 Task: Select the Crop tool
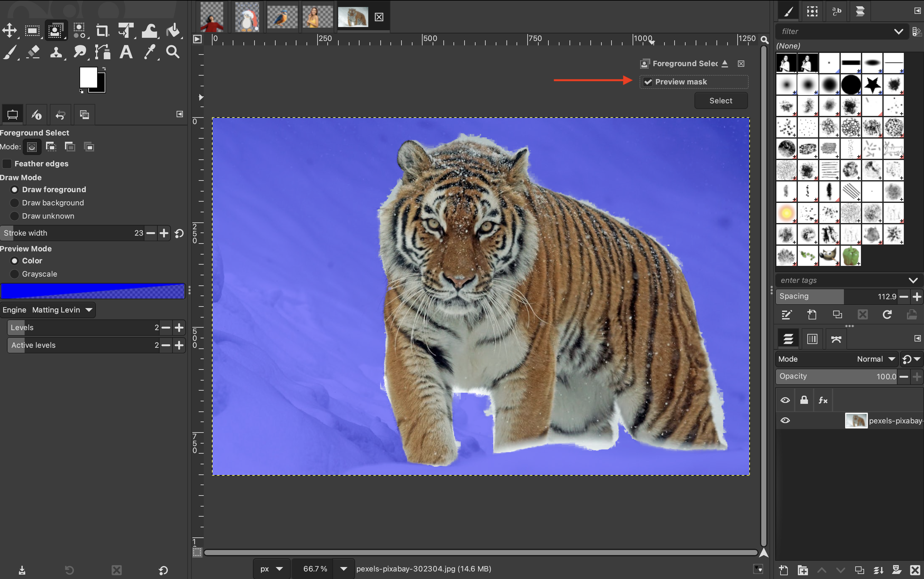click(102, 31)
